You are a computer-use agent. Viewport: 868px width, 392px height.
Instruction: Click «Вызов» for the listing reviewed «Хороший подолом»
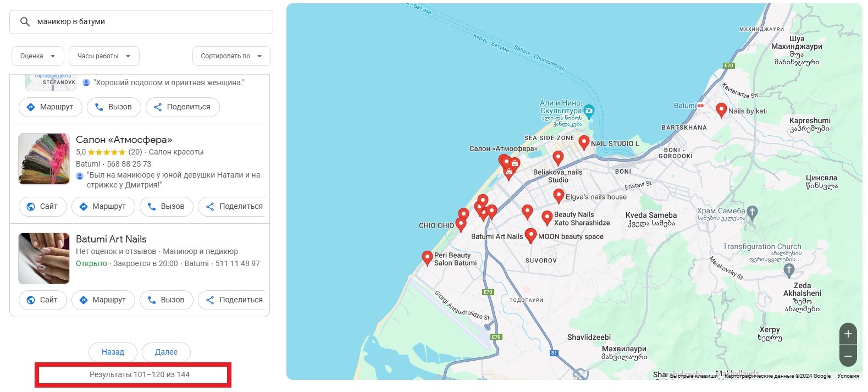click(x=114, y=107)
